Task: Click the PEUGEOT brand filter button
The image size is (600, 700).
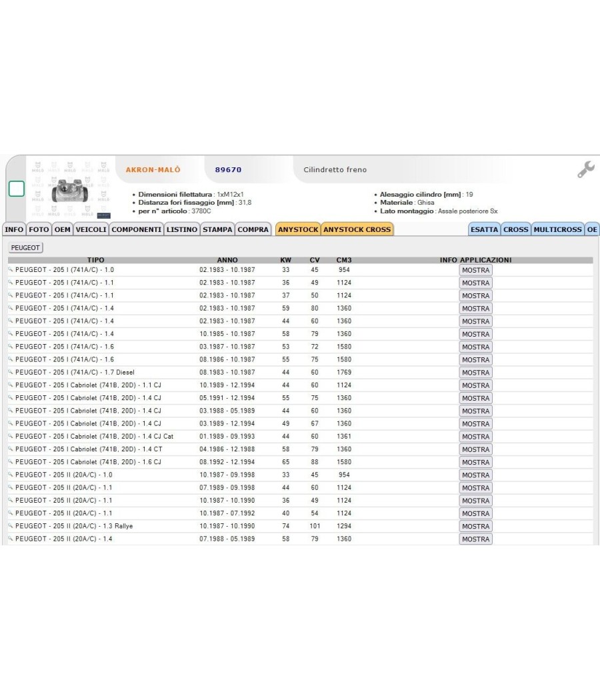Action: pyautogui.click(x=25, y=248)
